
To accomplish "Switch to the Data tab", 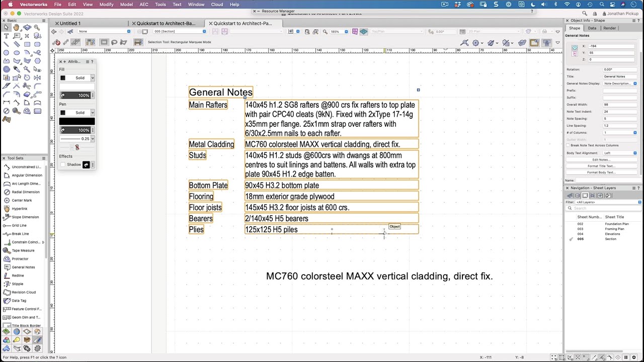I will 592,28.
